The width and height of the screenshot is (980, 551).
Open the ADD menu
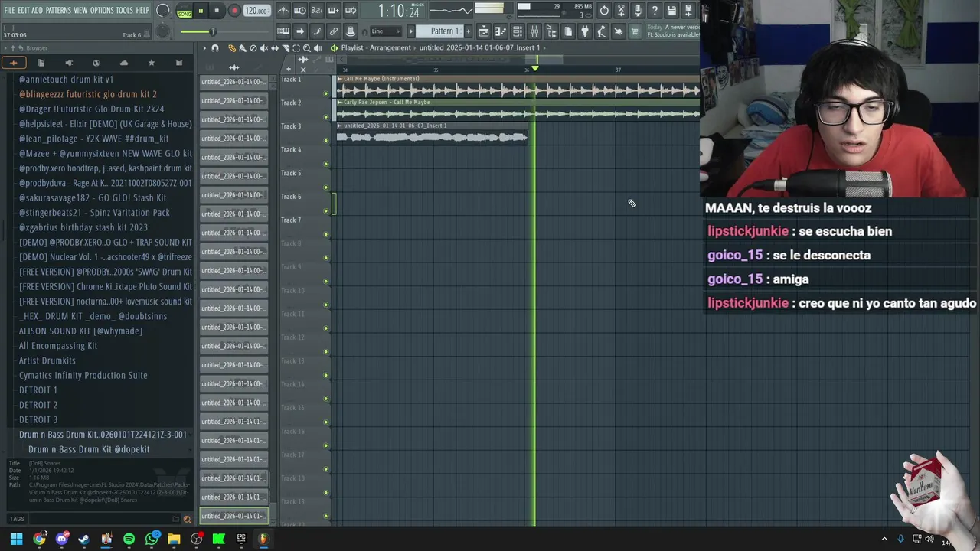pos(37,11)
